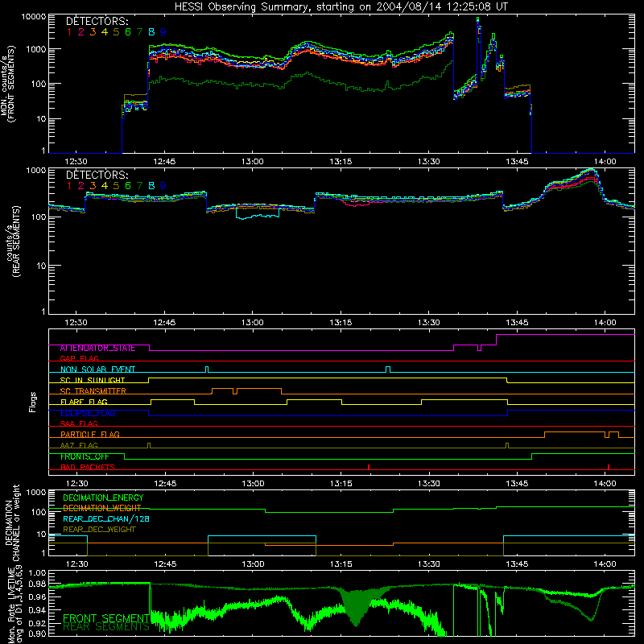
Task: Click the 12:45 tick under the rear segments plot
Action: point(164,323)
